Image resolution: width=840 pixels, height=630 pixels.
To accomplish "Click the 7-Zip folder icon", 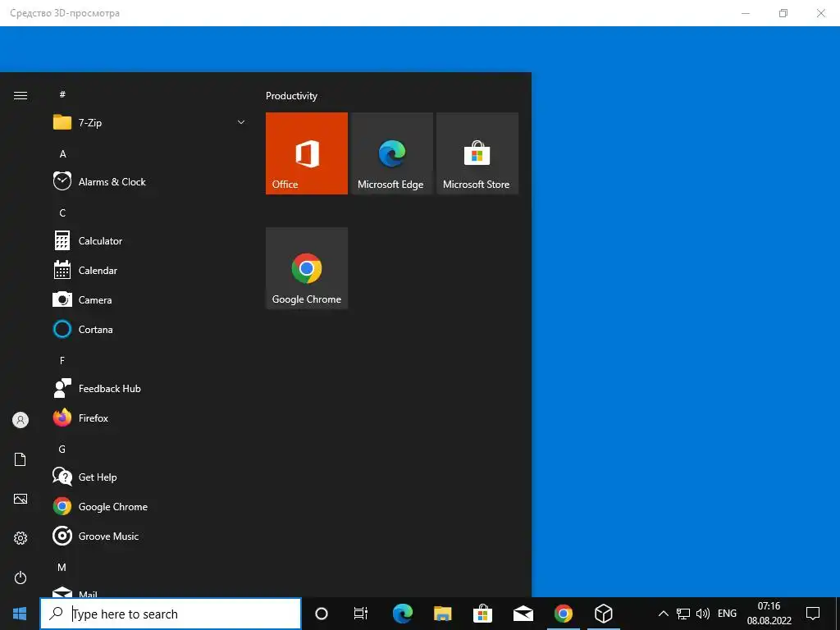I will pyautogui.click(x=62, y=122).
